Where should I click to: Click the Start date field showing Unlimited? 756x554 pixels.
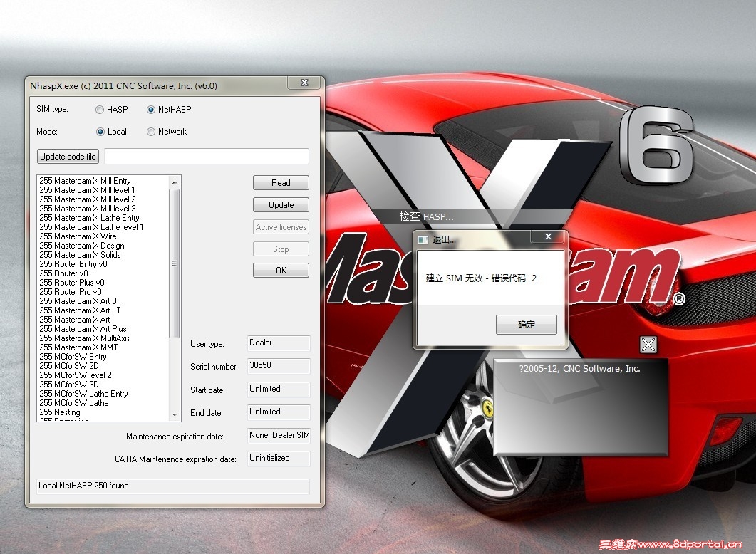279,390
